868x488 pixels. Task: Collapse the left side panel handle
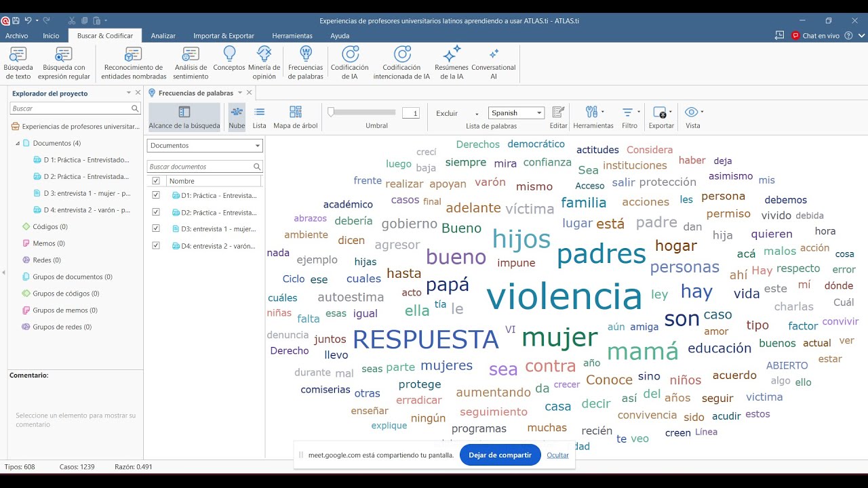pyautogui.click(x=3, y=272)
